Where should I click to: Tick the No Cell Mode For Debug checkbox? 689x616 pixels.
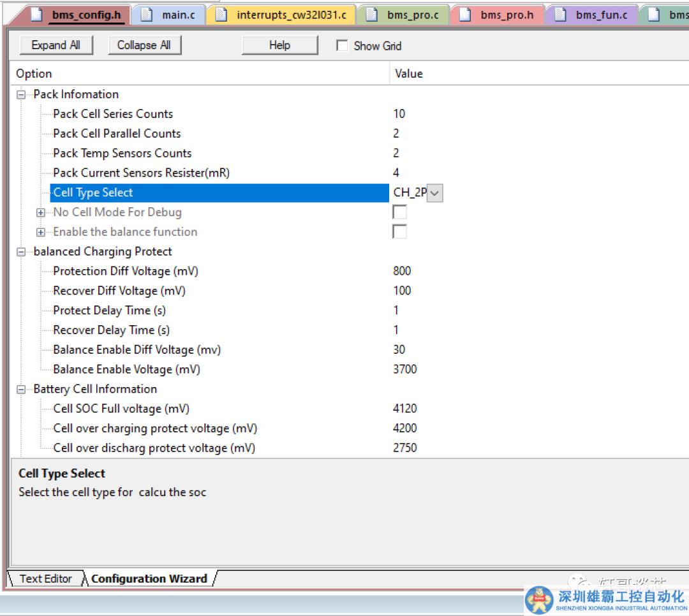pyautogui.click(x=399, y=212)
